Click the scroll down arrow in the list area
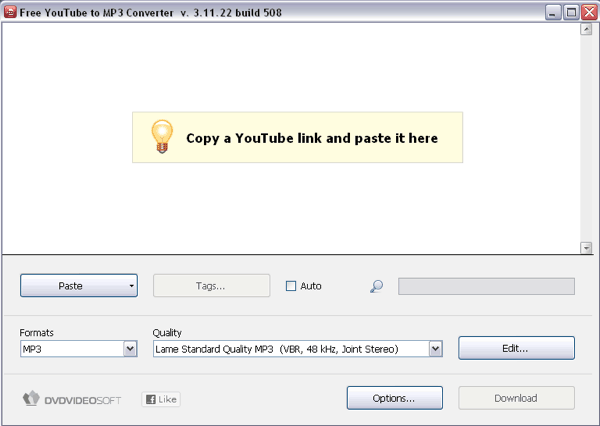600x426 pixels. [x=586, y=247]
